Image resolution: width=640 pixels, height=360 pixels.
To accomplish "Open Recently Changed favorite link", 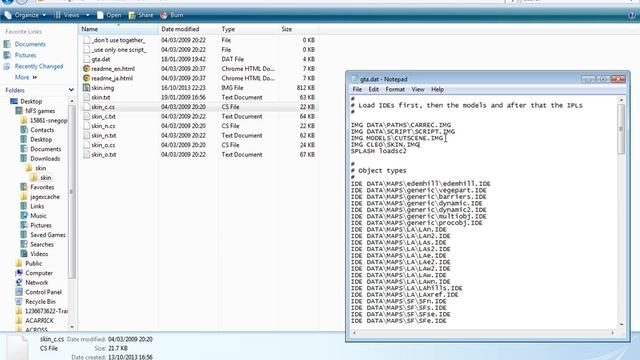I will (39, 66).
